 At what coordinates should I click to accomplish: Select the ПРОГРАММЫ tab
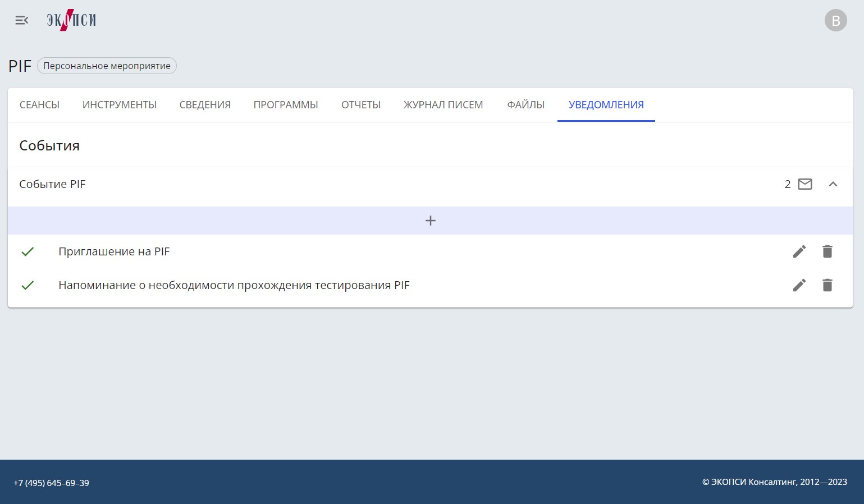(286, 105)
